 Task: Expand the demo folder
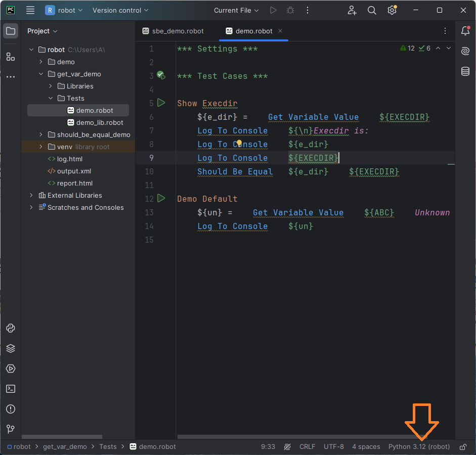(41, 62)
